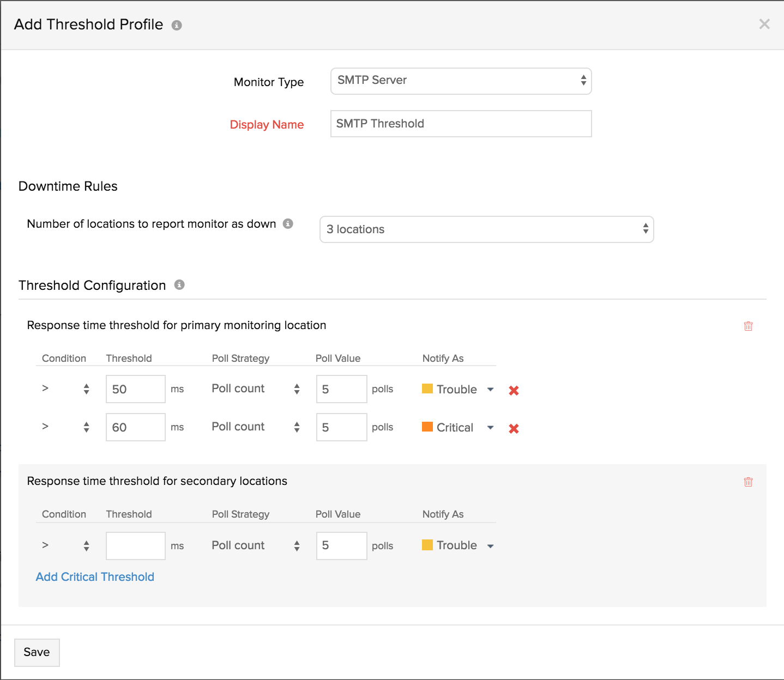Open Poll Strategy dropdown in the 50 ms row
This screenshot has height=680, width=784.
pos(256,388)
